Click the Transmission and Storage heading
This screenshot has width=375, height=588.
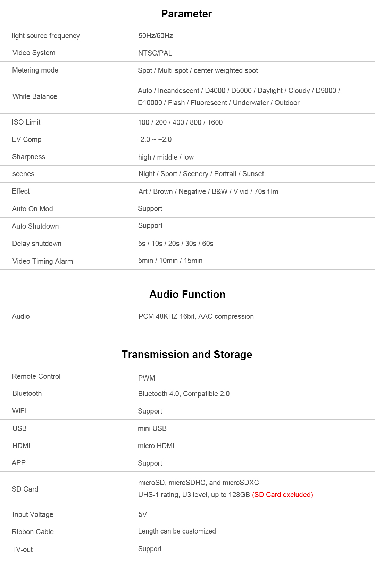click(x=187, y=355)
